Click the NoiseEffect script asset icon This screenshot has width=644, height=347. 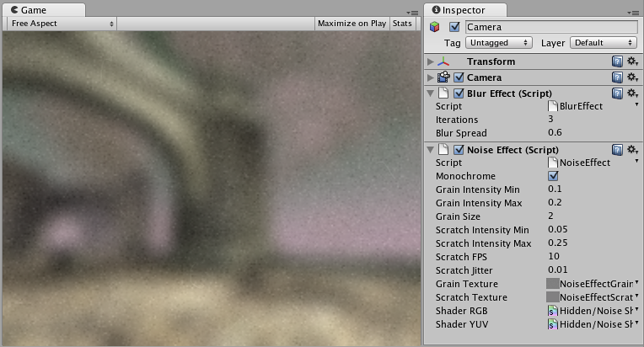[553, 163]
